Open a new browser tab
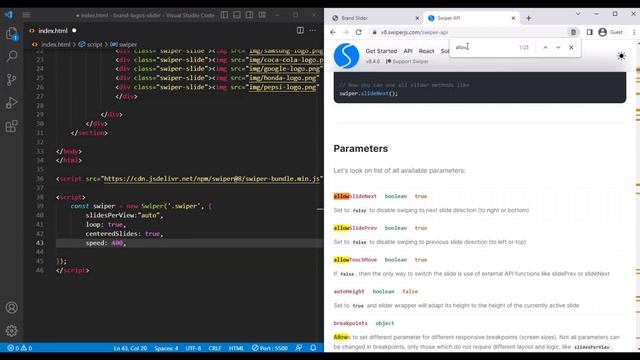This screenshot has height=360, width=640. click(529, 18)
